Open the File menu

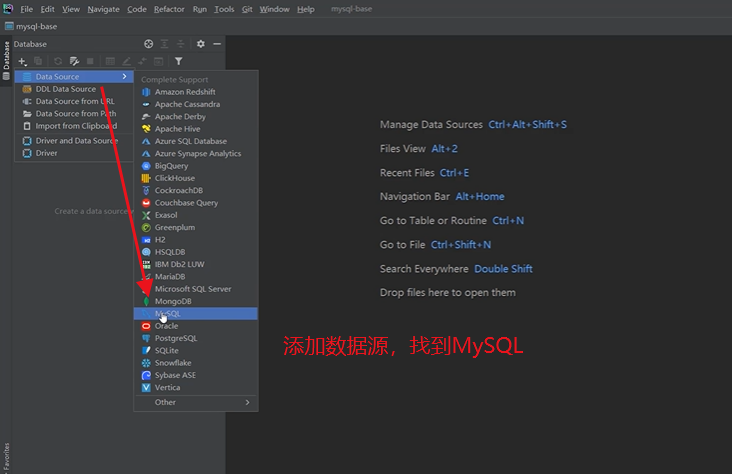point(27,9)
